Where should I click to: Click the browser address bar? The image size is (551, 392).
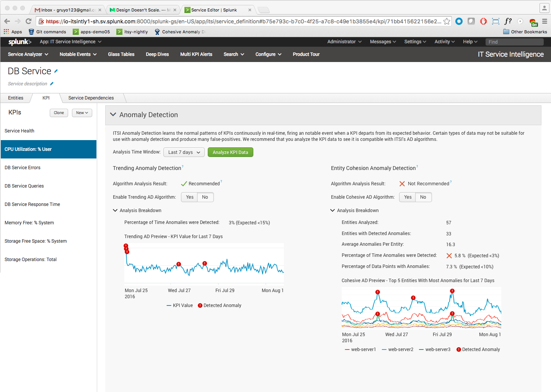tap(243, 21)
